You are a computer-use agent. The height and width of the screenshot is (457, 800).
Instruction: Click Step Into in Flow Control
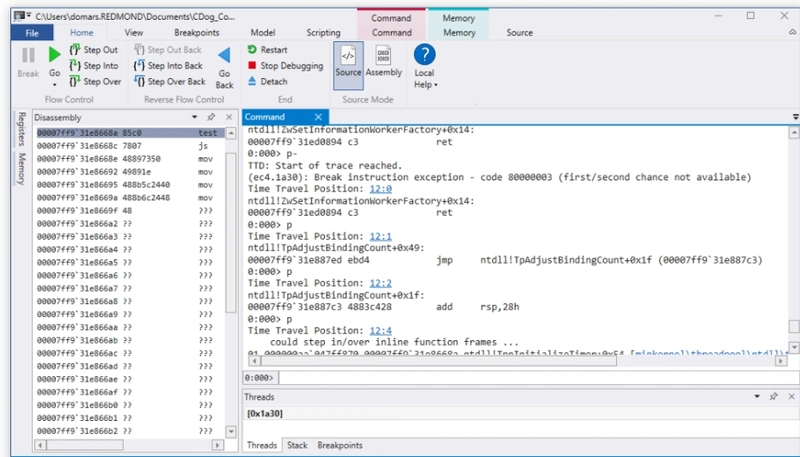(94, 66)
